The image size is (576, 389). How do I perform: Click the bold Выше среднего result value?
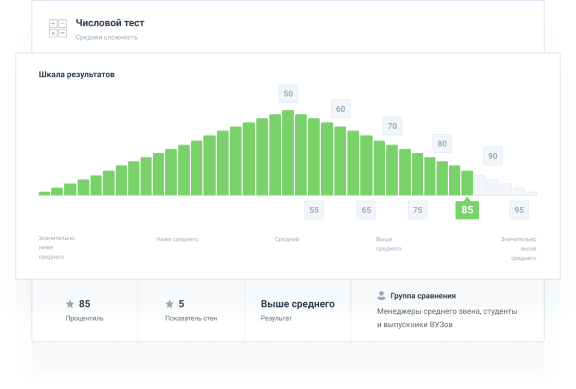(x=298, y=304)
